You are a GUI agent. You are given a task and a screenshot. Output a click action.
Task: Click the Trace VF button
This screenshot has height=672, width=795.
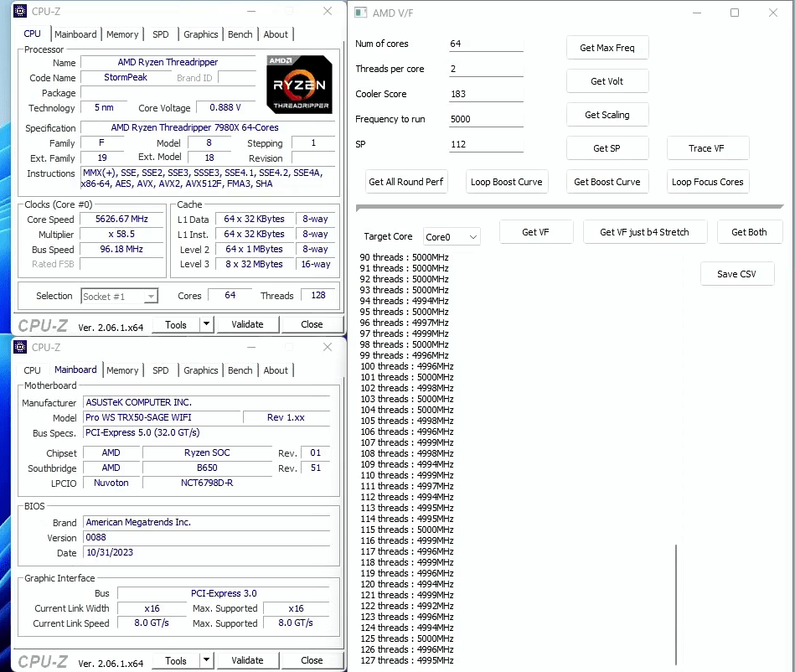tap(707, 148)
